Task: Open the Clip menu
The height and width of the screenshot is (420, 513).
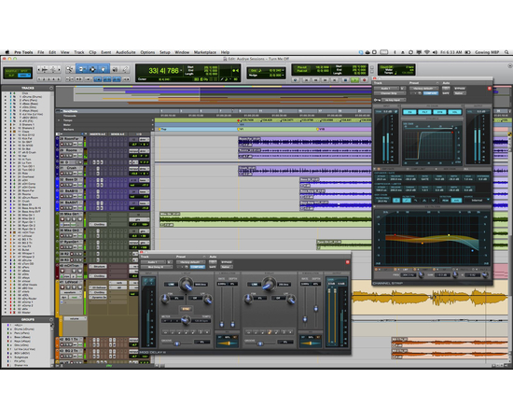Action: coord(92,52)
